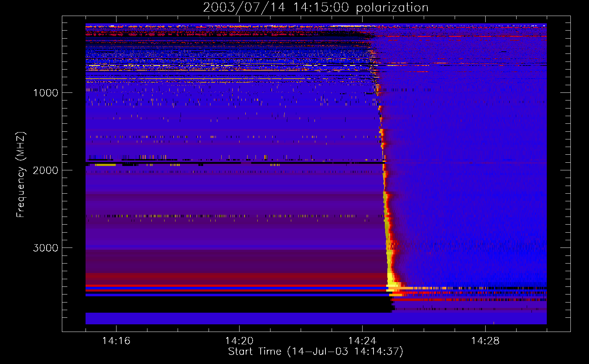
Task: Click the 14:16 time tick label
Action: click(x=116, y=341)
